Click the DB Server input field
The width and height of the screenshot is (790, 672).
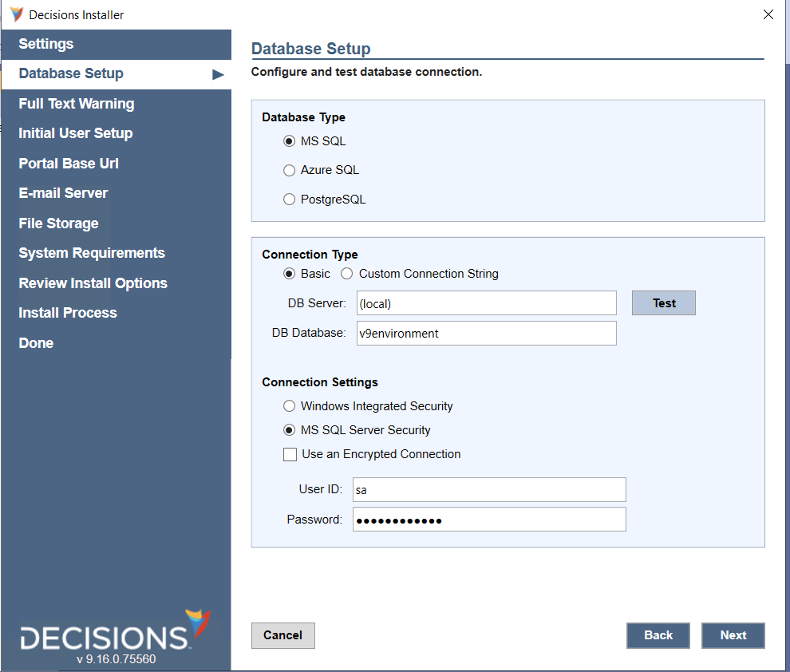click(486, 303)
